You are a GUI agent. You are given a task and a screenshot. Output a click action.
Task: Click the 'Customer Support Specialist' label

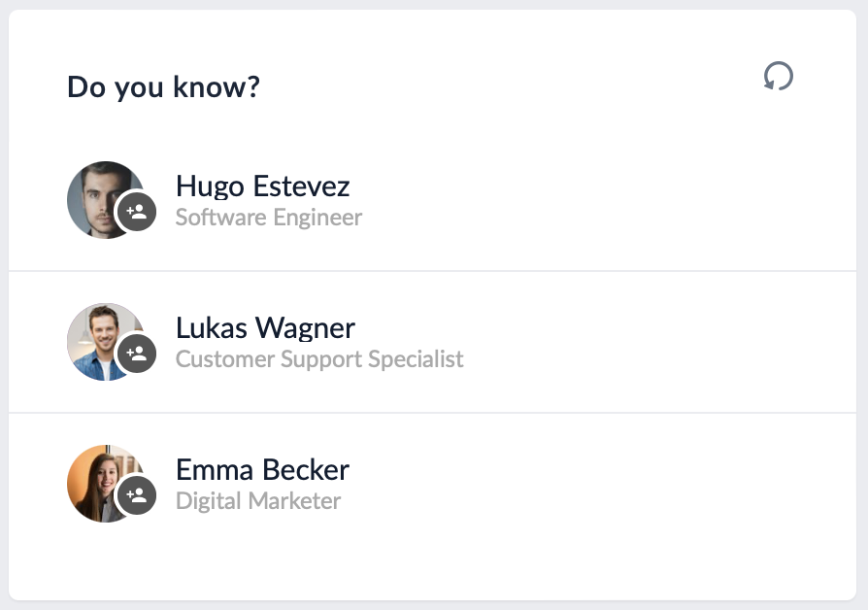click(x=320, y=359)
